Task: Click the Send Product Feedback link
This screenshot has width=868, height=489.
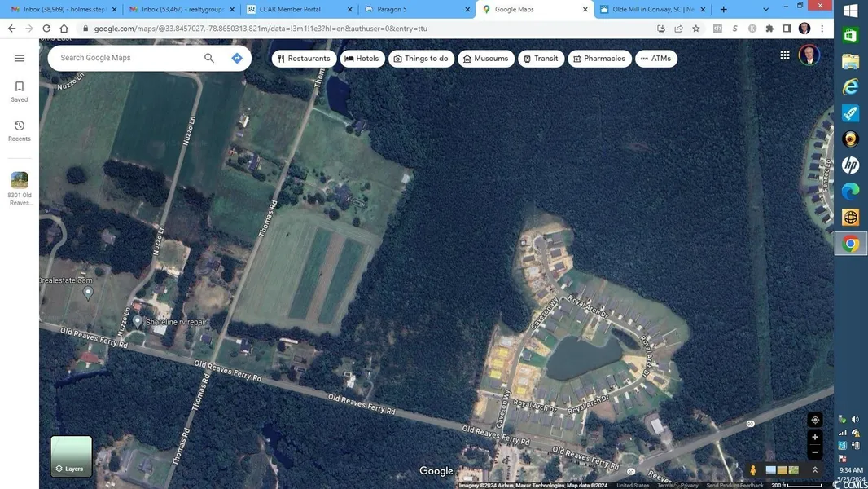Action: click(734, 486)
